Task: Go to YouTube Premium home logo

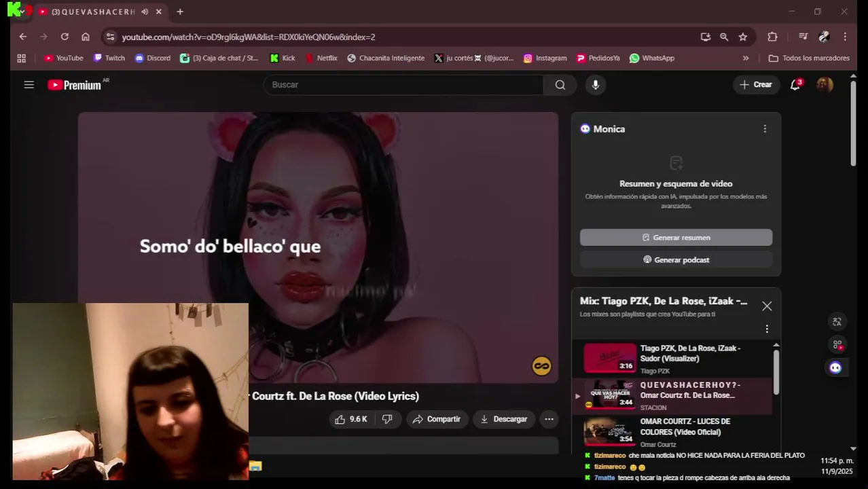Action: [x=75, y=85]
